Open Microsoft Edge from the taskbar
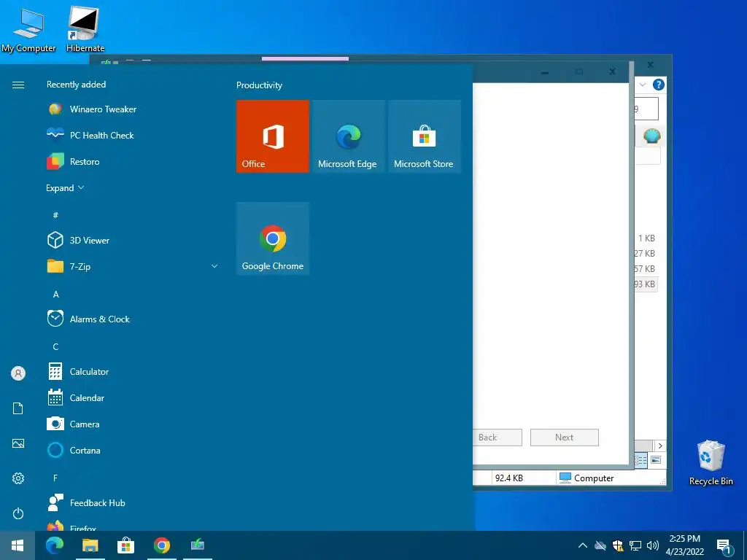Screen dimensions: 747x560 coord(54,545)
